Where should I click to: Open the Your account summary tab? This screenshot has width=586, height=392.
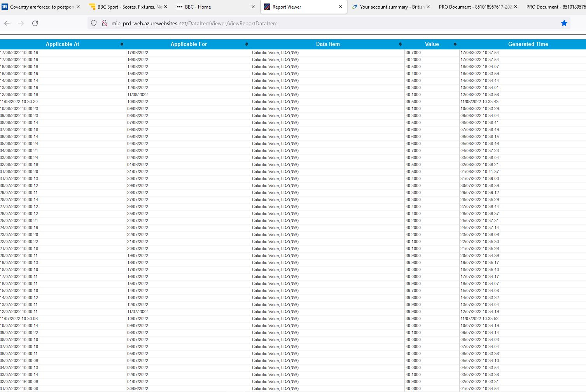pos(391,7)
